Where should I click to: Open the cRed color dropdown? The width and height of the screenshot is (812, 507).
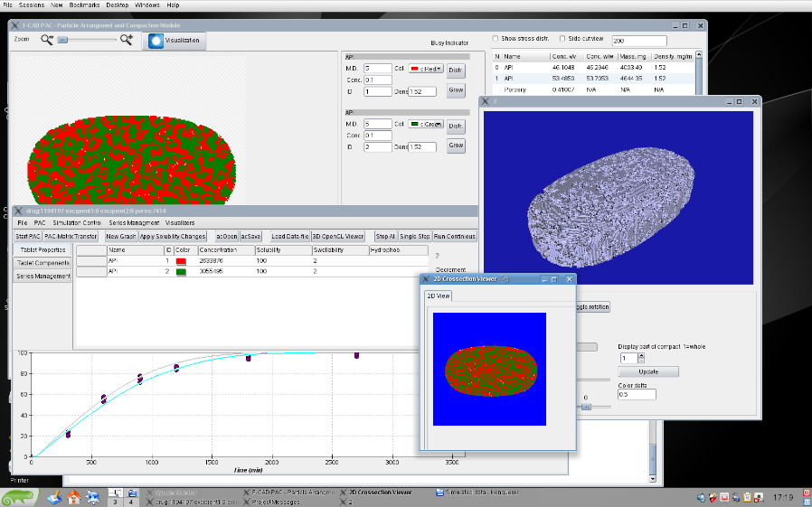coord(426,69)
